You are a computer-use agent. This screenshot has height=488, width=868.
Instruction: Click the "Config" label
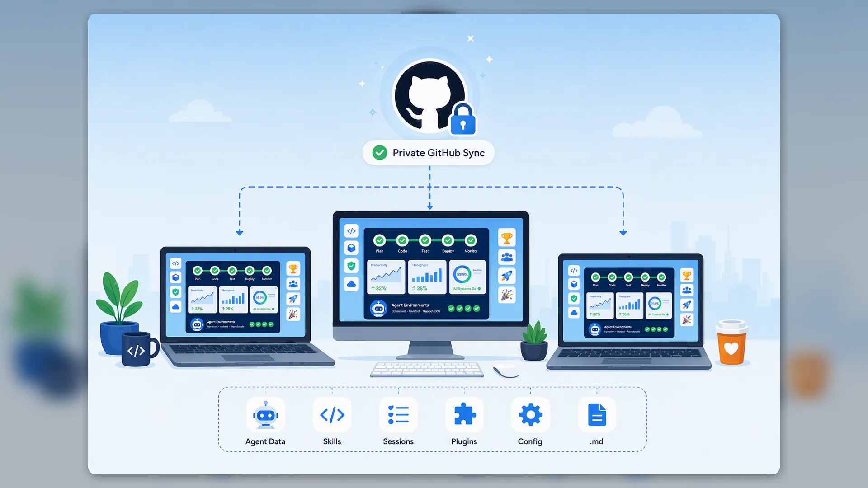(530, 441)
